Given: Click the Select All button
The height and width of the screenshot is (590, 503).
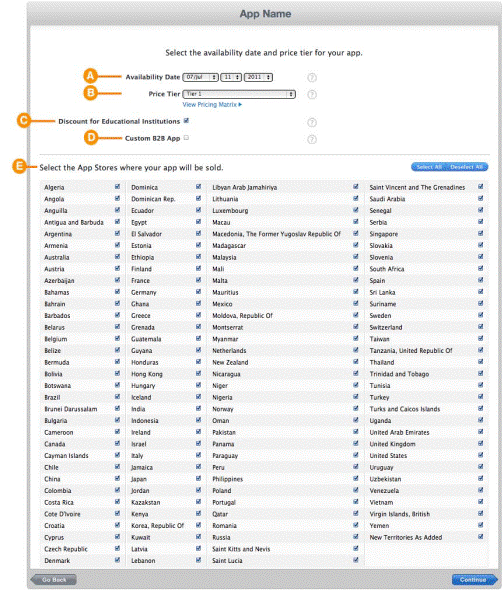Looking at the screenshot, I should click(x=429, y=167).
